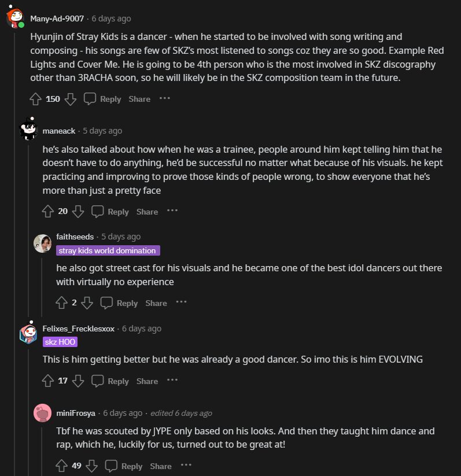Viewport: 461px width, 476px height.
Task: Upvote maneack's comment
Action: 49,212
